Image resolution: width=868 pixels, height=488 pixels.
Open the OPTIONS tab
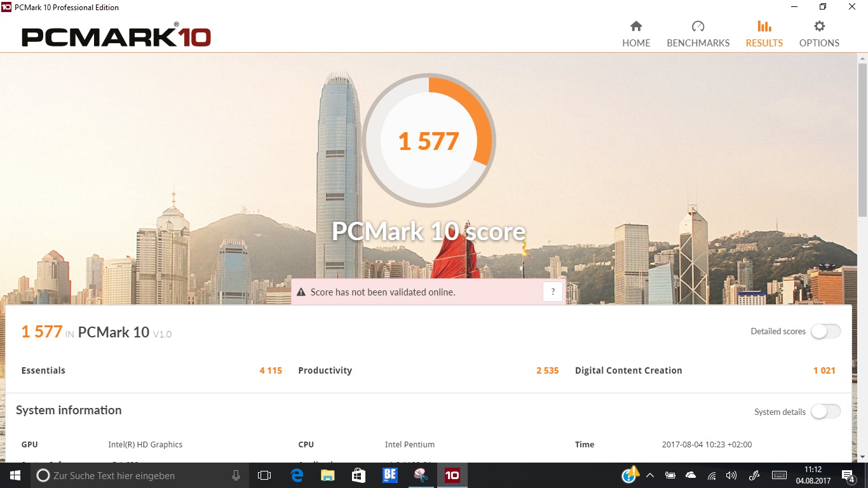pyautogui.click(x=819, y=34)
